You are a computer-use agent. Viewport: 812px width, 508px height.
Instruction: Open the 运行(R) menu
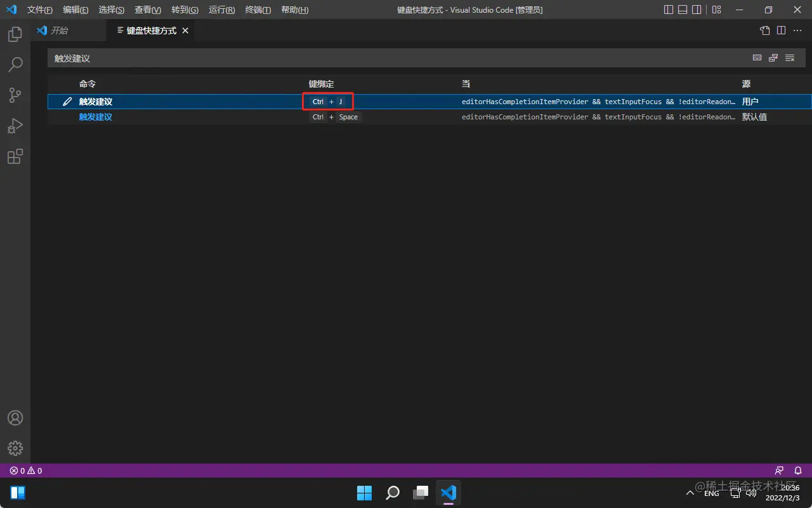coord(221,10)
